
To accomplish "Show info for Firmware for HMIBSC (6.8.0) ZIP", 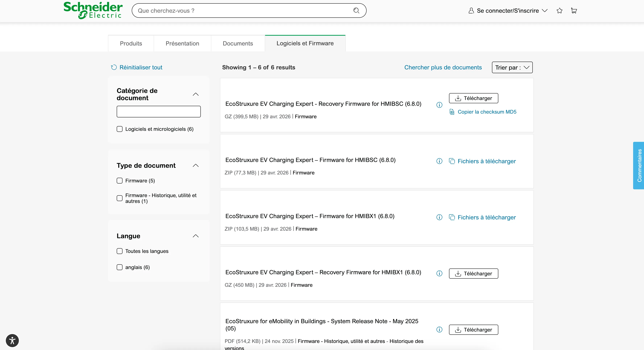I will click(439, 161).
